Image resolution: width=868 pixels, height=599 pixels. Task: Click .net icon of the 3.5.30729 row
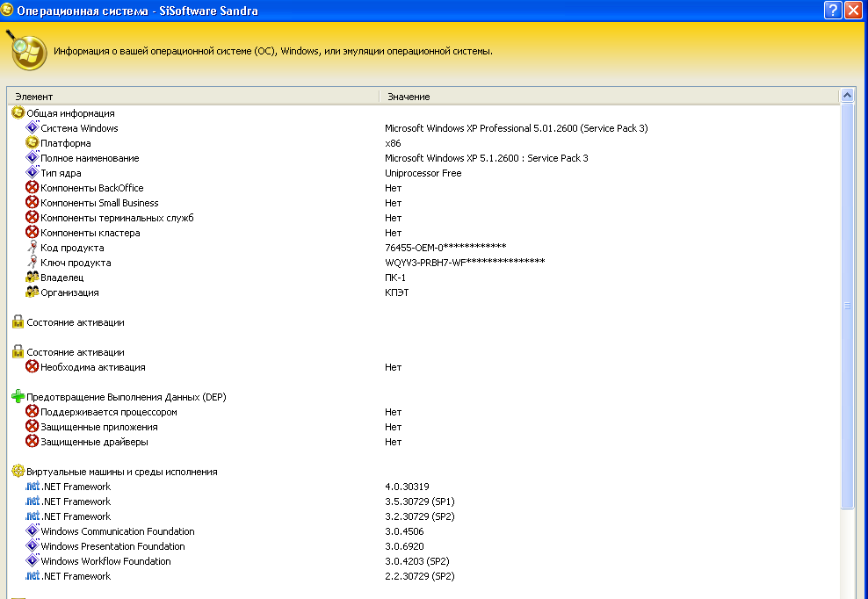pyautogui.click(x=33, y=501)
